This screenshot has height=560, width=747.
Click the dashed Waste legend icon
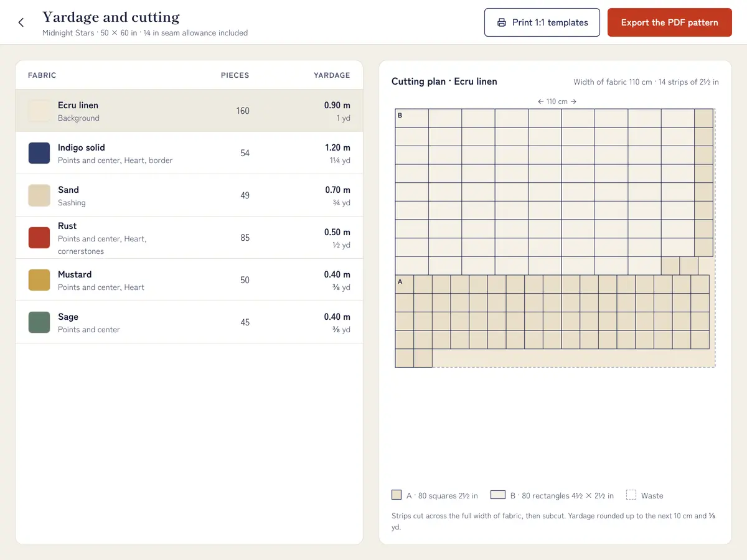click(x=631, y=495)
